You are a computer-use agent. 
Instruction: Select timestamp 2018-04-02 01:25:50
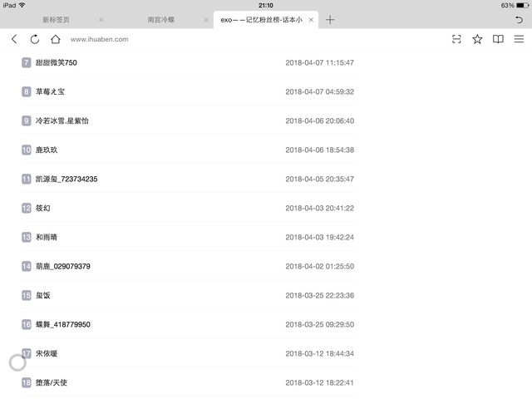[x=319, y=267]
